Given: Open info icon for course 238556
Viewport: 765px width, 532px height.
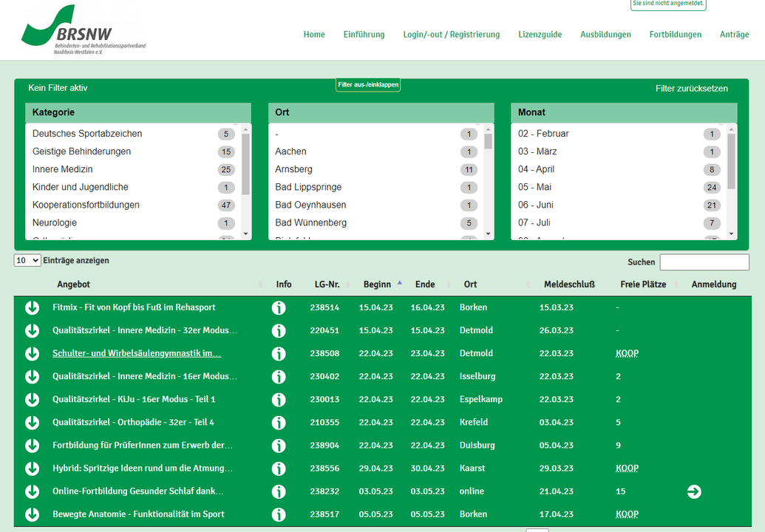Looking at the screenshot, I should [279, 468].
